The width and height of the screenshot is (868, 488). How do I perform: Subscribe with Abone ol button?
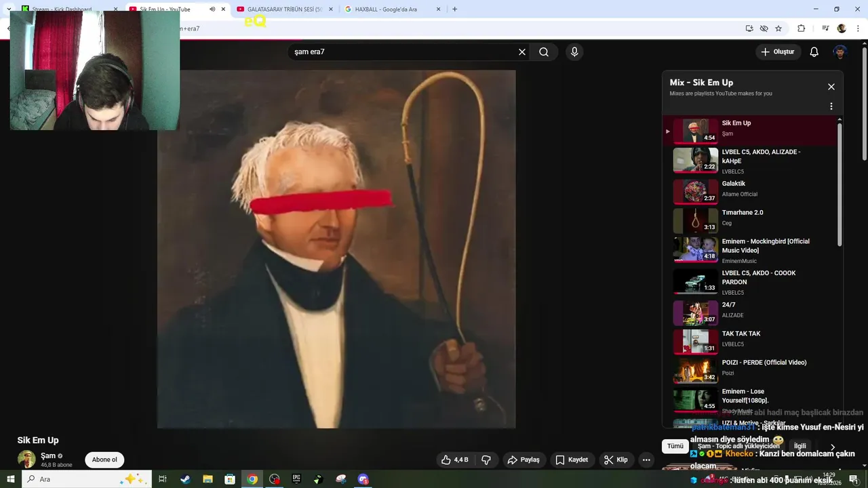coord(104,460)
